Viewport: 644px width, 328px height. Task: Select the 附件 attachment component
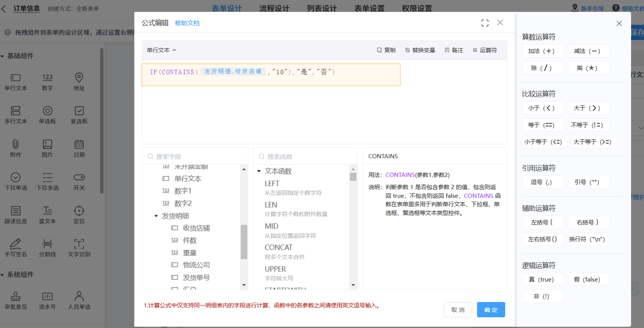[15, 148]
